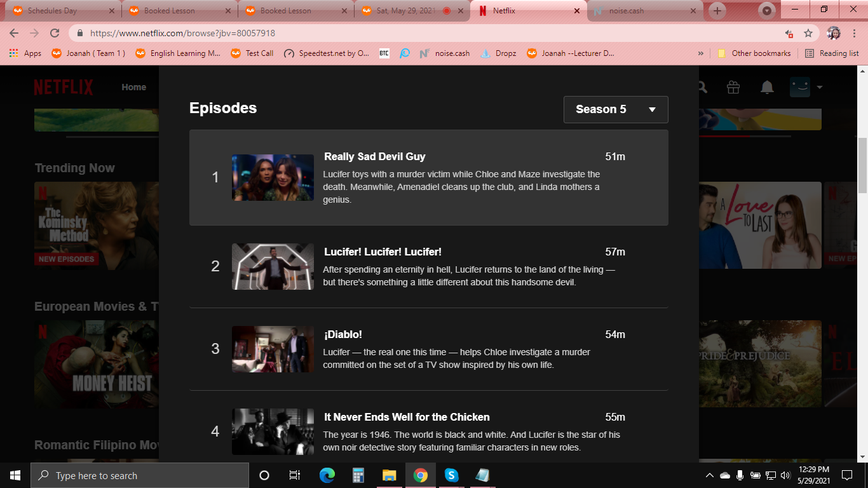868x488 pixels.
Task: Go back to the previous page
Action: pyautogui.click(x=14, y=33)
